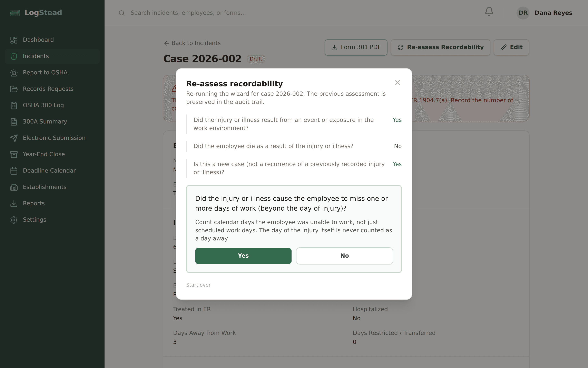Navigate to Electronic Submission

point(52,138)
